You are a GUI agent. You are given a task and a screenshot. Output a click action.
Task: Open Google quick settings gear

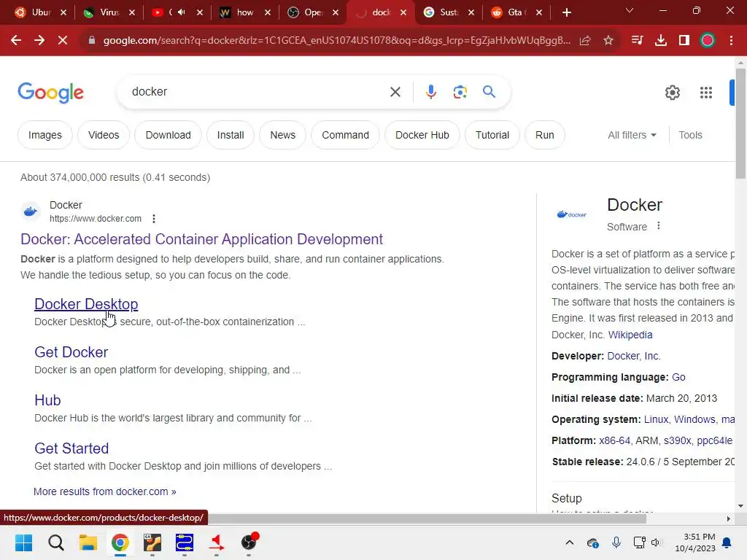672,93
